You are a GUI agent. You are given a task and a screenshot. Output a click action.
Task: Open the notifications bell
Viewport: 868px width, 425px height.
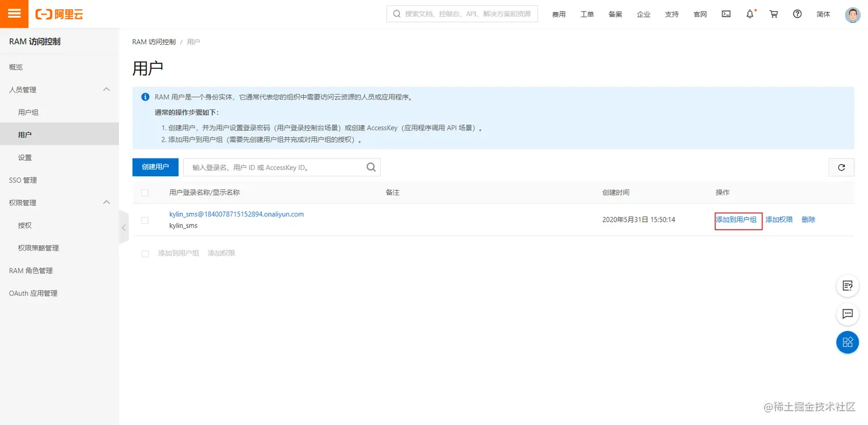pos(750,14)
